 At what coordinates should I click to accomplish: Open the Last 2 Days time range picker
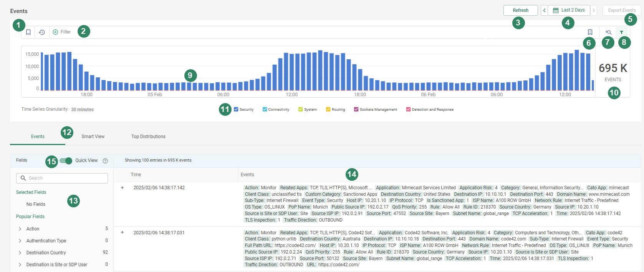click(x=569, y=10)
